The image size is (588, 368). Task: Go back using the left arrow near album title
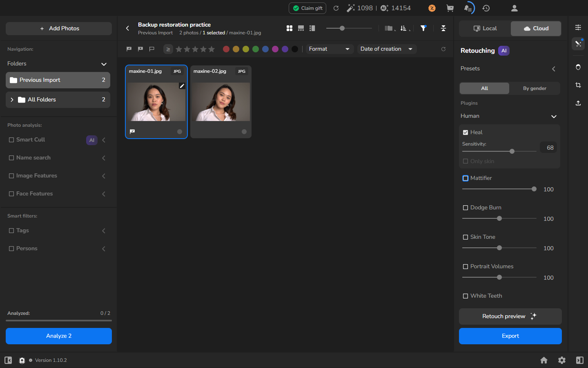[127, 28]
